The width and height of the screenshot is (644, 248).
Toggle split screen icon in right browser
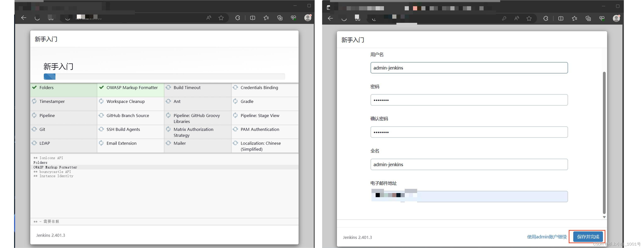(561, 18)
